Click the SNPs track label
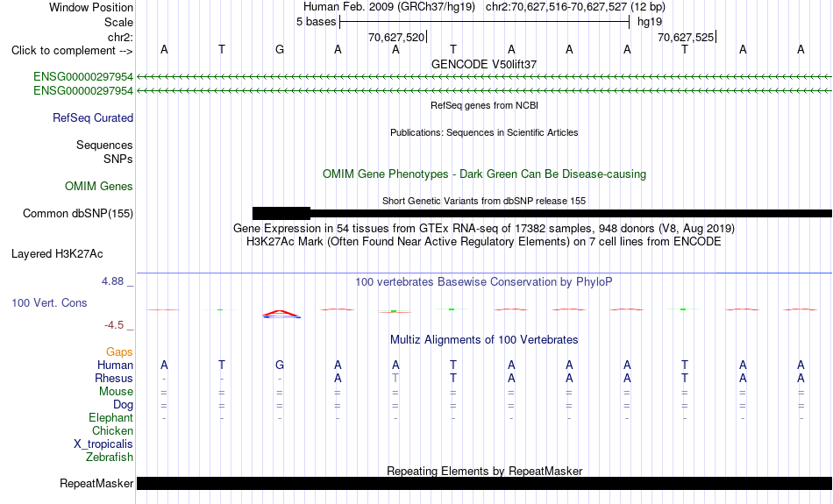 click(118, 159)
